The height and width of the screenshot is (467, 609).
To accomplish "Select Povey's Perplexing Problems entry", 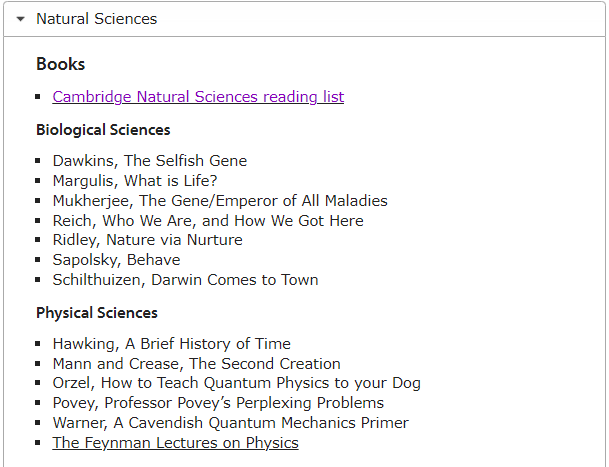I will [218, 403].
